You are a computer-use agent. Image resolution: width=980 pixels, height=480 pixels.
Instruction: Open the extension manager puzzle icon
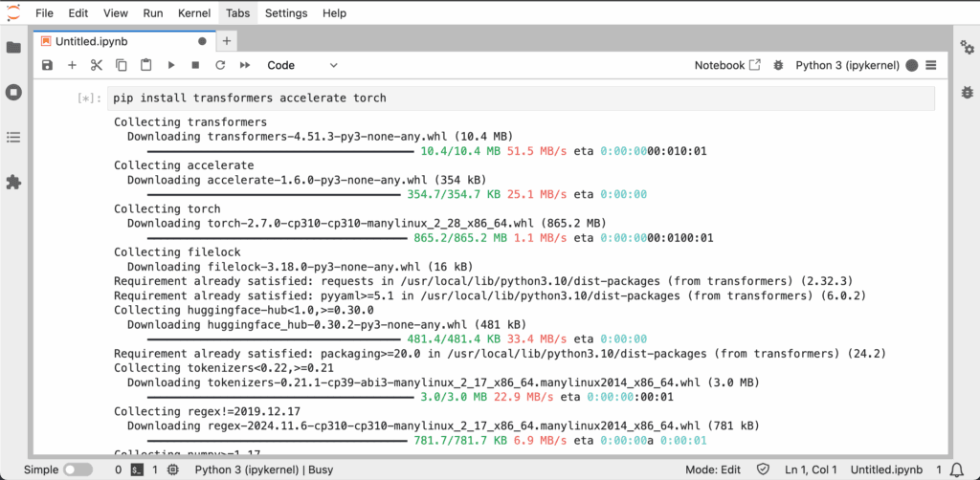[13, 183]
